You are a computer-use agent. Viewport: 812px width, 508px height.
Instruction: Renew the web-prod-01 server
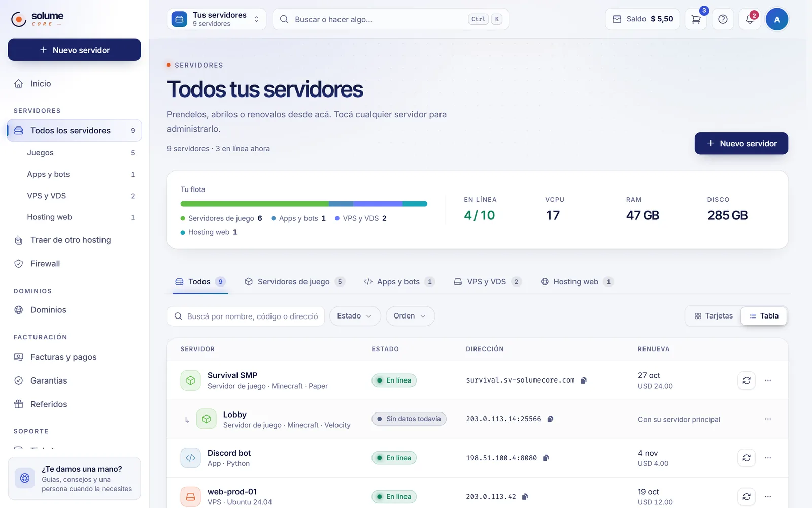[747, 497]
